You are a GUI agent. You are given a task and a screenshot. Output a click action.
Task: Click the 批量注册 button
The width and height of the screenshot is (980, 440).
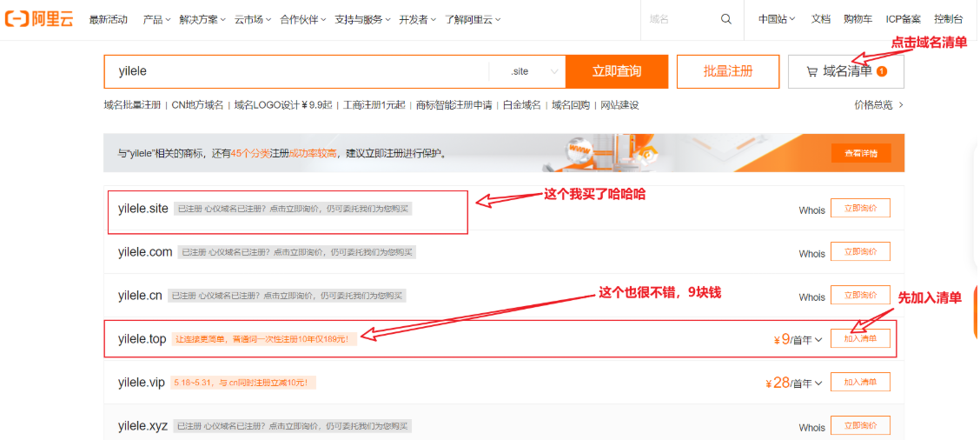[728, 71]
